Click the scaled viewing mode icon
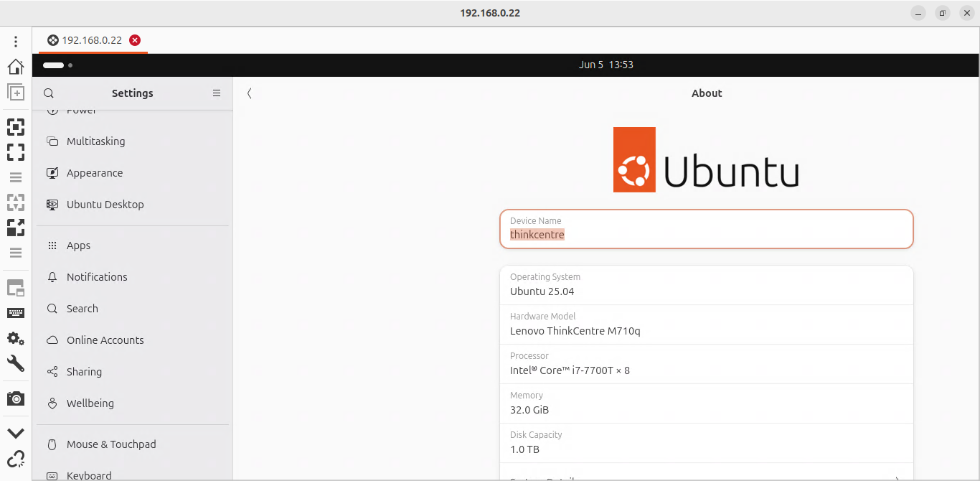 16,228
